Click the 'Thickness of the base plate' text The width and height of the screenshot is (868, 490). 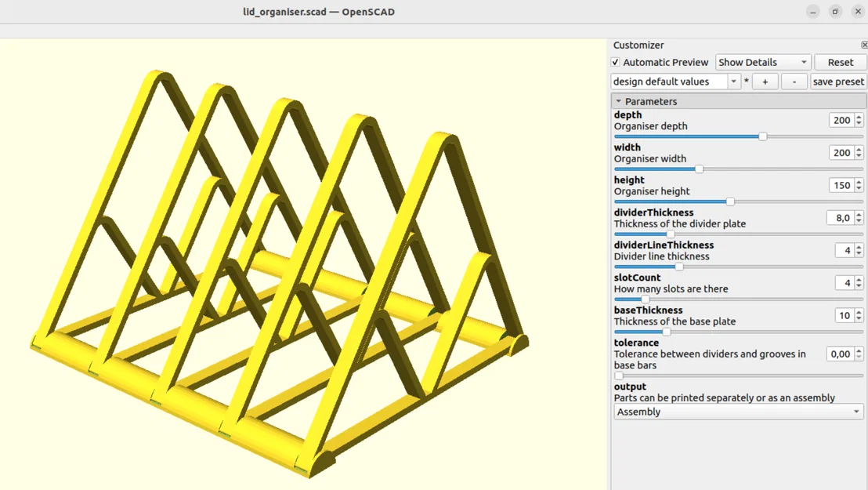(x=675, y=321)
